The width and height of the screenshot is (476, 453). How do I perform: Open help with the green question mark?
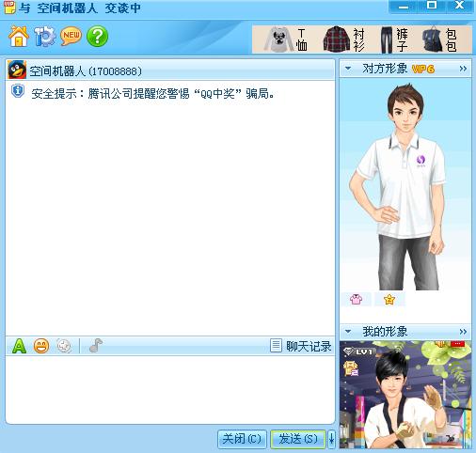click(97, 37)
